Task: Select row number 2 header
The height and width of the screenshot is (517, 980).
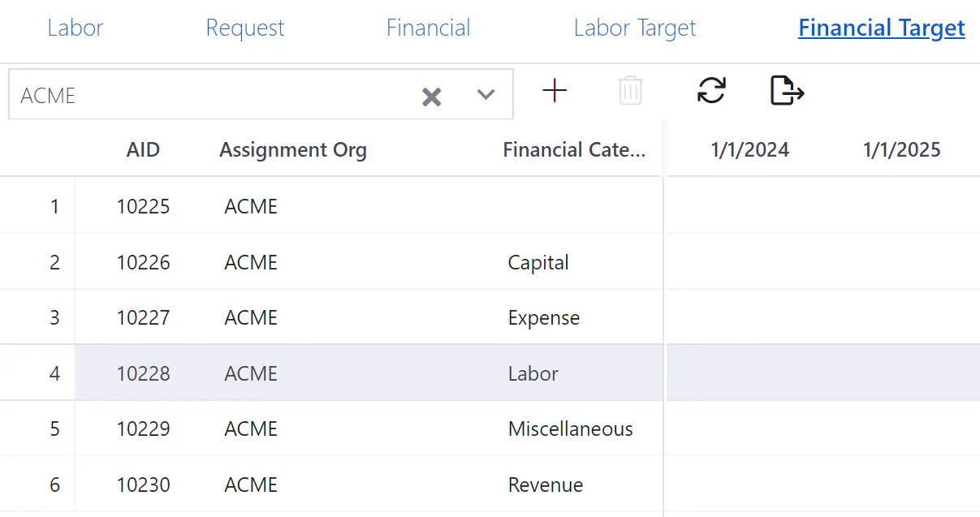Action: (54, 262)
